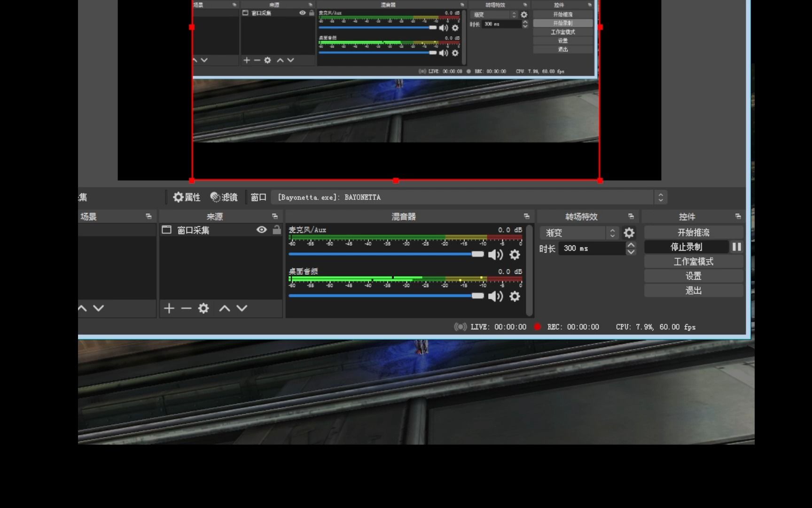Click the LIVE streaming status icon
This screenshot has height=508, width=812.
click(461, 326)
